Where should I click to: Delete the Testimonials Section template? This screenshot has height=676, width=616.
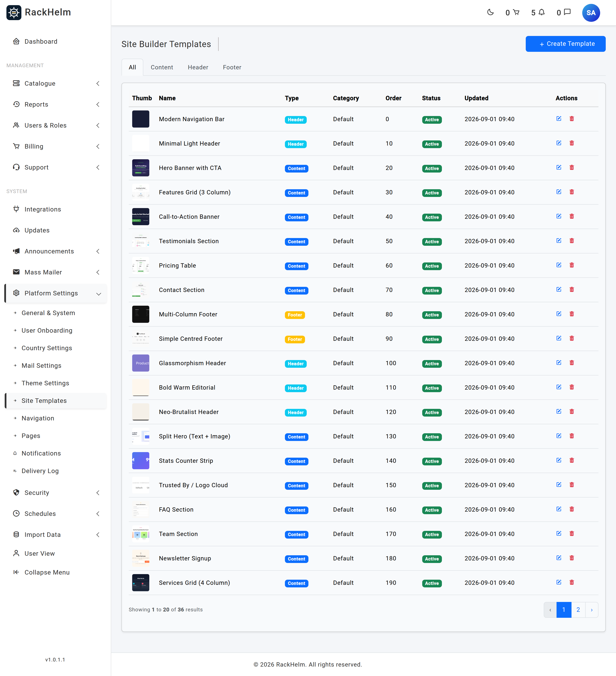(x=572, y=241)
